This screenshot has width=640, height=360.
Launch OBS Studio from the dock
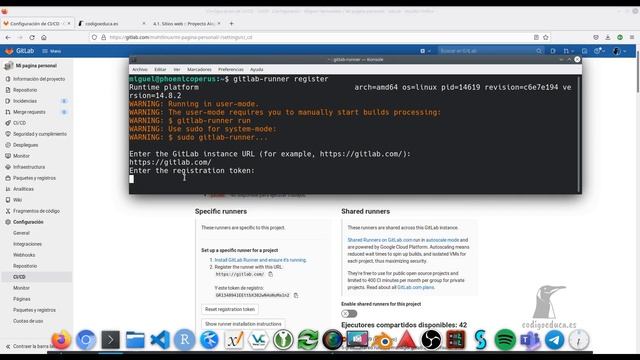(431, 340)
